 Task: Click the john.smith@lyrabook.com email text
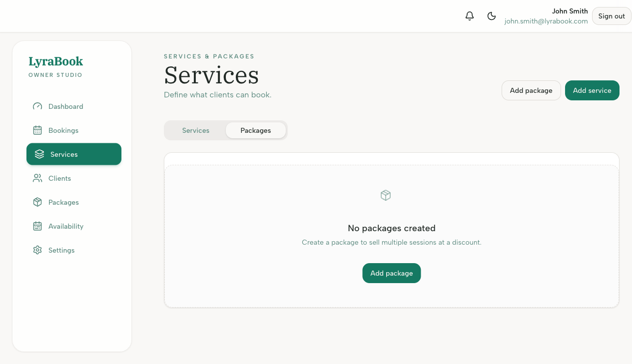pyautogui.click(x=546, y=21)
